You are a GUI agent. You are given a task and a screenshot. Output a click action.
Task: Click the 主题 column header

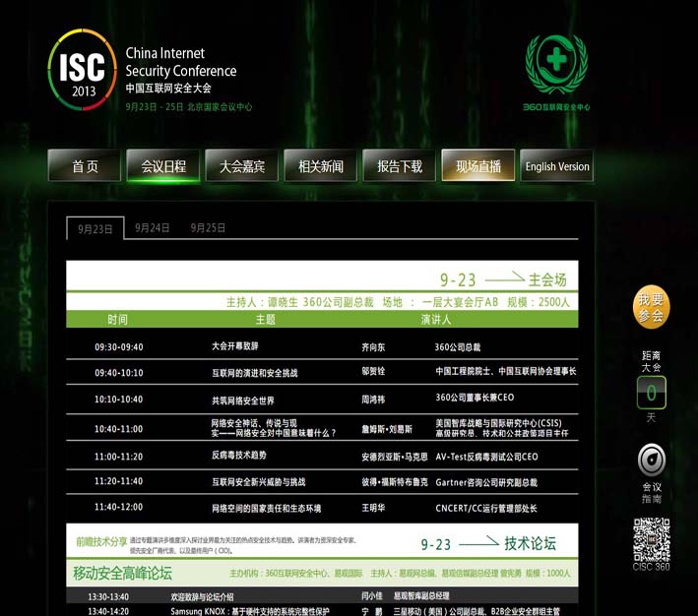click(265, 319)
